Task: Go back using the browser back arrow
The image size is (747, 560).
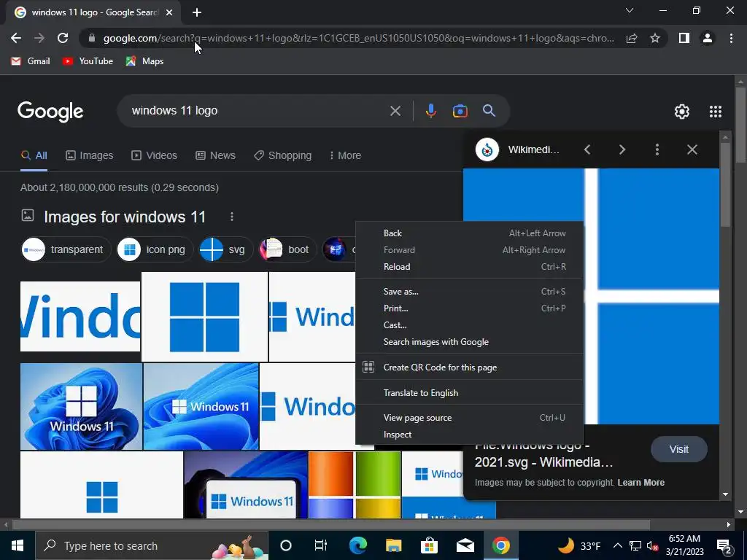Action: click(16, 38)
